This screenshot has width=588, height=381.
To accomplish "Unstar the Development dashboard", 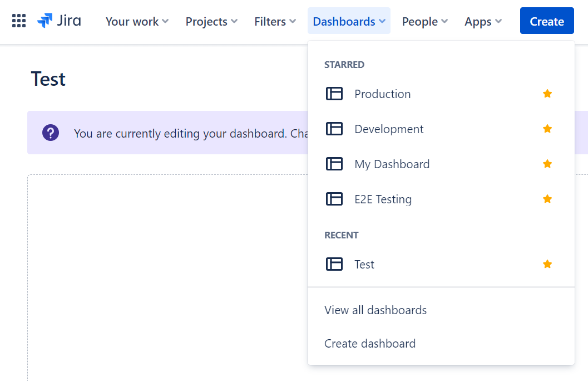I will [547, 129].
